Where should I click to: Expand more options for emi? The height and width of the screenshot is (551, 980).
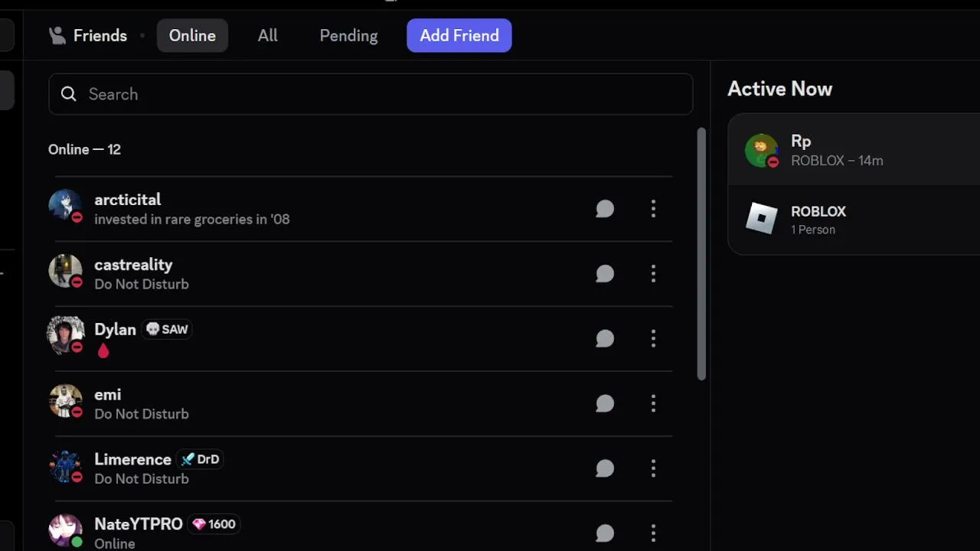653,404
